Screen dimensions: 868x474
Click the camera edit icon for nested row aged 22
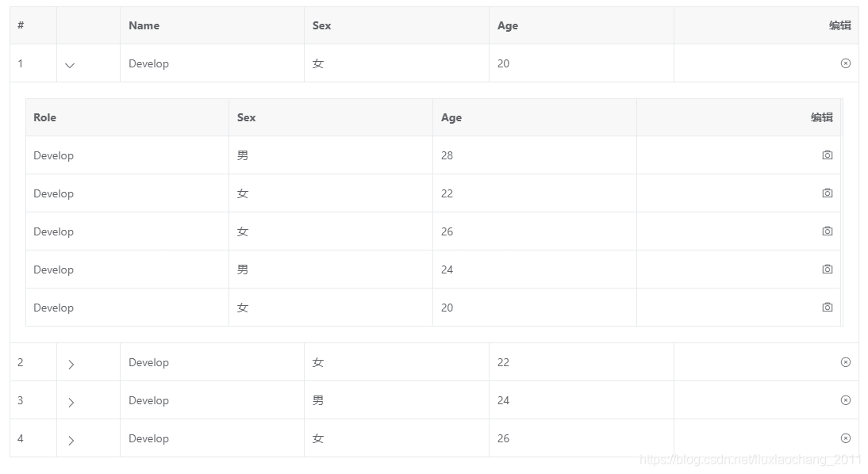pyautogui.click(x=828, y=193)
